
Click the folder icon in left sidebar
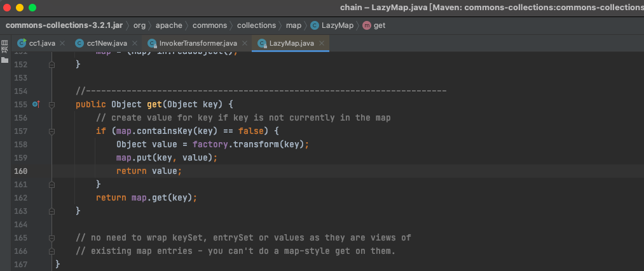[5, 60]
